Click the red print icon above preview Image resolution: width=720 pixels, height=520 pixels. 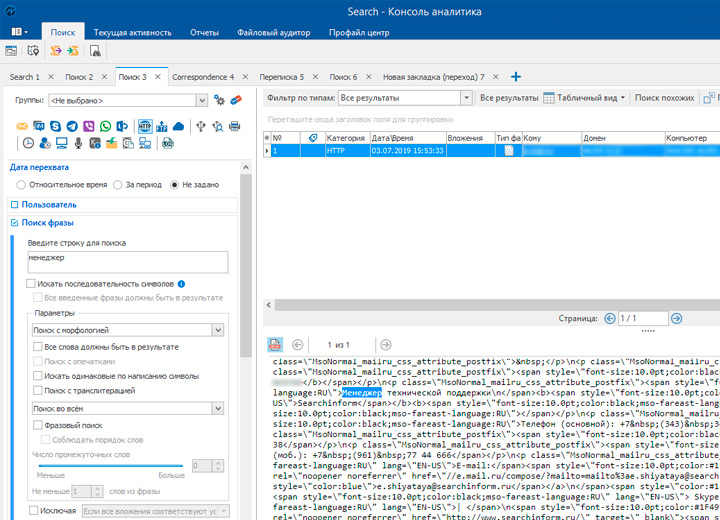[x=275, y=345]
